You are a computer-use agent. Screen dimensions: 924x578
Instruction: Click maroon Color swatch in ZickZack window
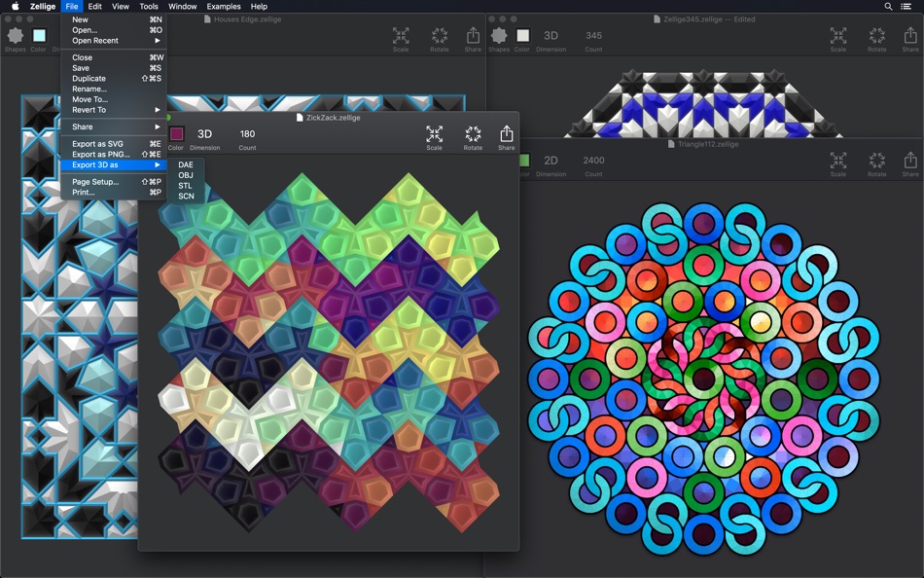click(176, 134)
